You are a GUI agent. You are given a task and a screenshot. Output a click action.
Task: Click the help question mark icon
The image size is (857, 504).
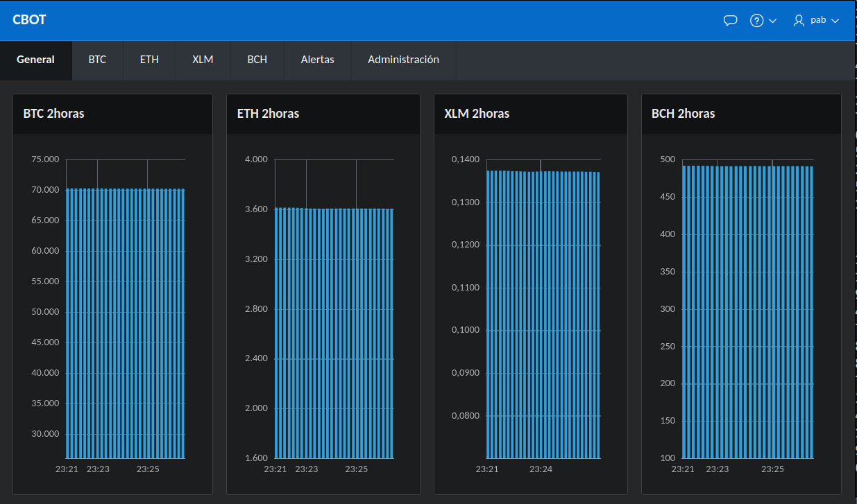[756, 20]
